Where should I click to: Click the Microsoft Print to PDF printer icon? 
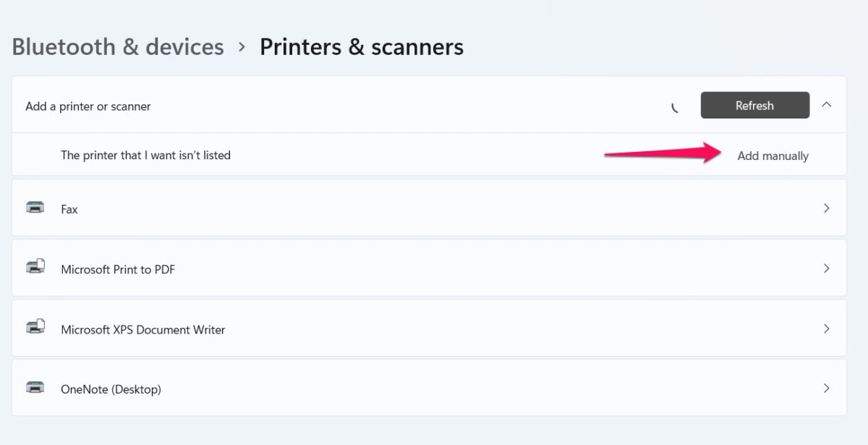(x=35, y=267)
